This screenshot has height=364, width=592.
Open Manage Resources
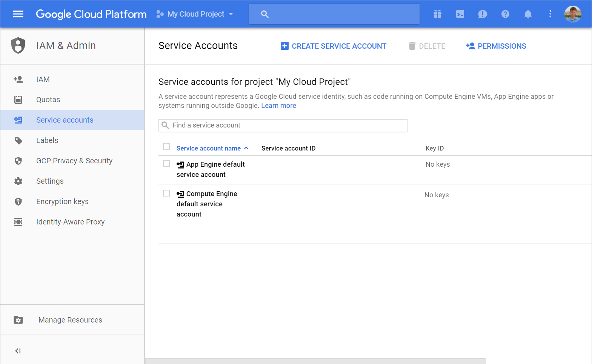[72, 320]
